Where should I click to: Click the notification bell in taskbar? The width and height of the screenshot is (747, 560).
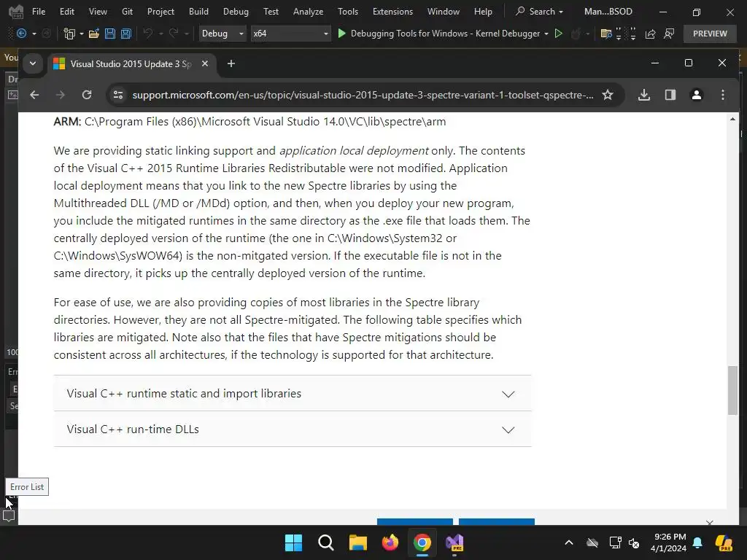point(697,542)
